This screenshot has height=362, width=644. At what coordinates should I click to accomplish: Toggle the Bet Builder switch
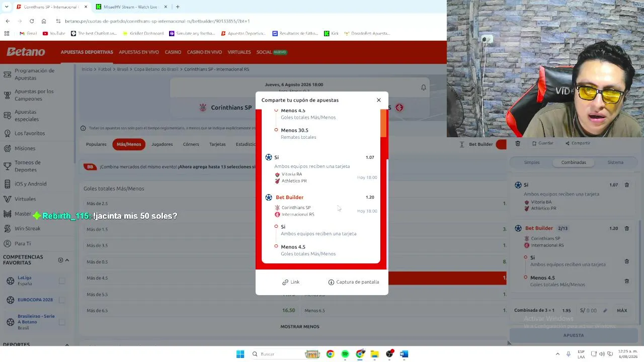501,144
